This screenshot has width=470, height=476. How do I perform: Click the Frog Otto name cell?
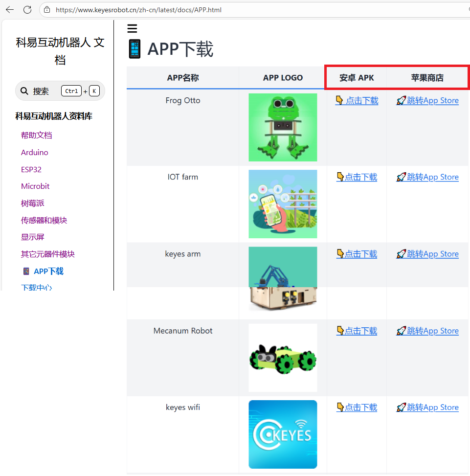tap(183, 100)
